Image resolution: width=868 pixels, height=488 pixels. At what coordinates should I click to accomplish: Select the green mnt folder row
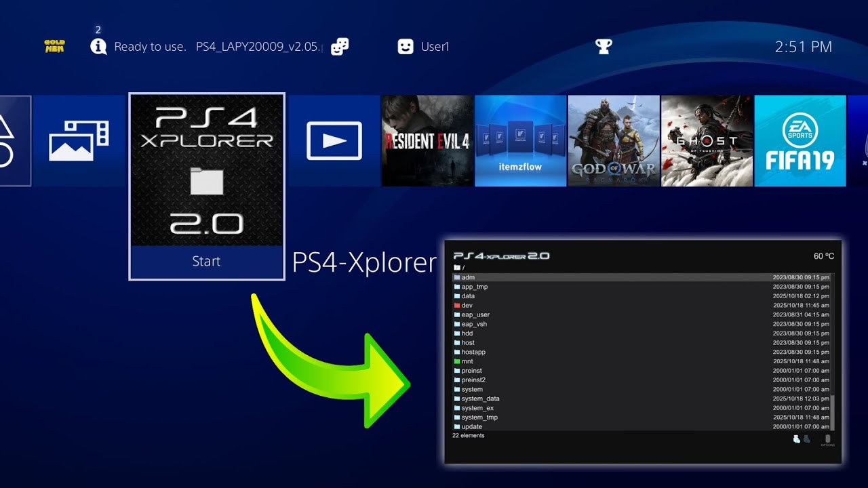tap(641, 361)
